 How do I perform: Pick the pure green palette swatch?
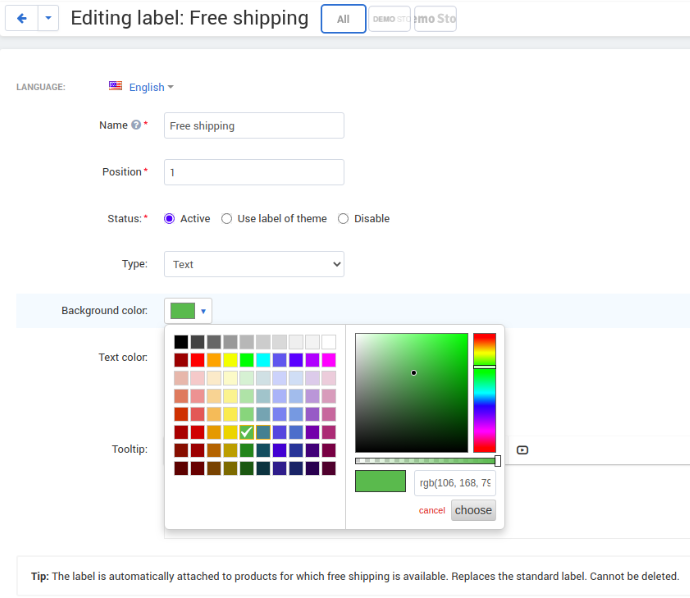[247, 360]
